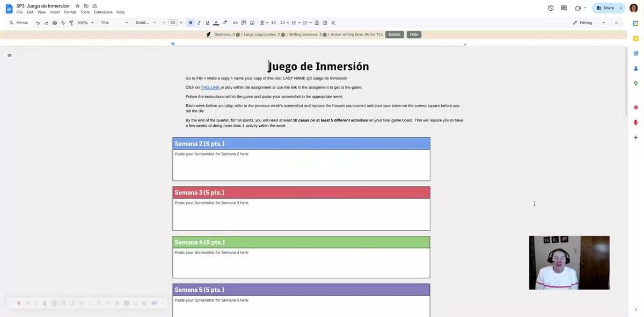The image size is (644, 317).
Task: Insert an image
Action: 250,21
